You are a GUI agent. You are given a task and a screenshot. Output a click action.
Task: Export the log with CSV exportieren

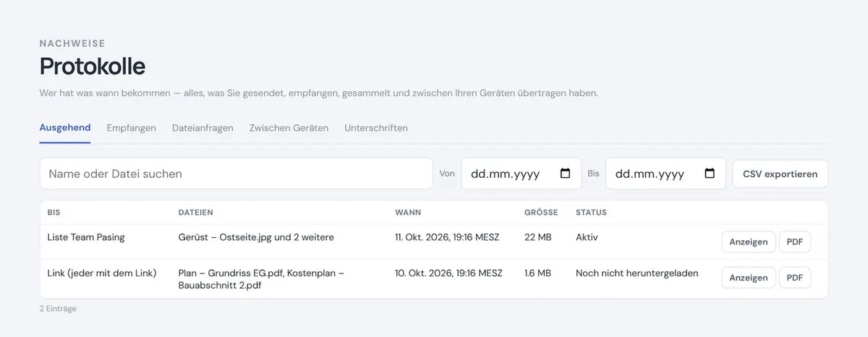[x=780, y=174]
